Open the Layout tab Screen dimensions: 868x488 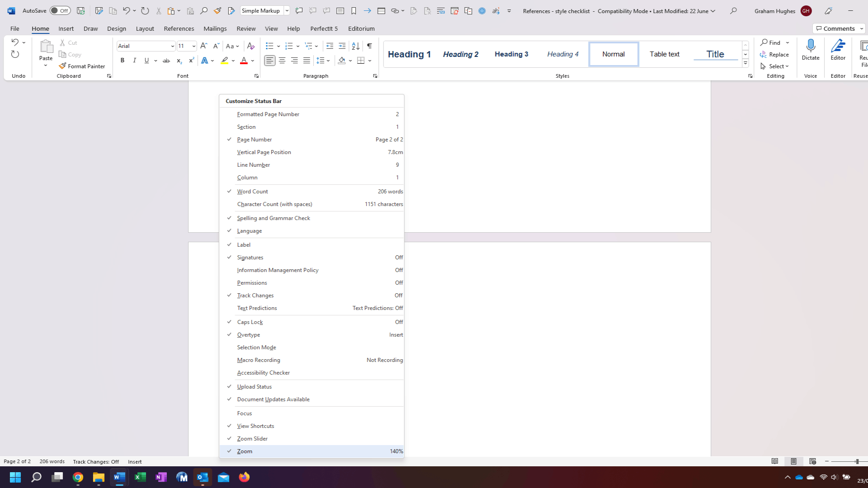pyautogui.click(x=145, y=28)
